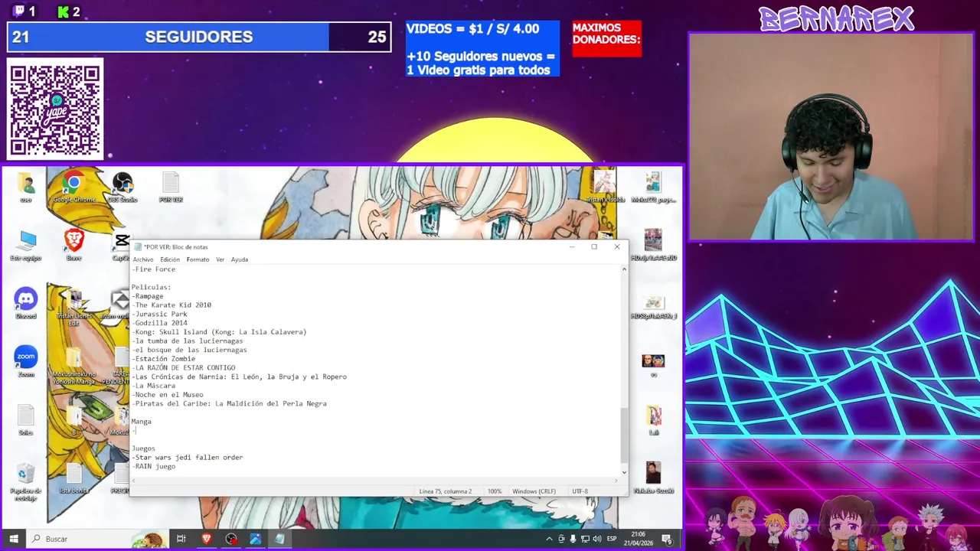
Task: Click Notepad's scroll up arrow
Action: pyautogui.click(x=624, y=269)
